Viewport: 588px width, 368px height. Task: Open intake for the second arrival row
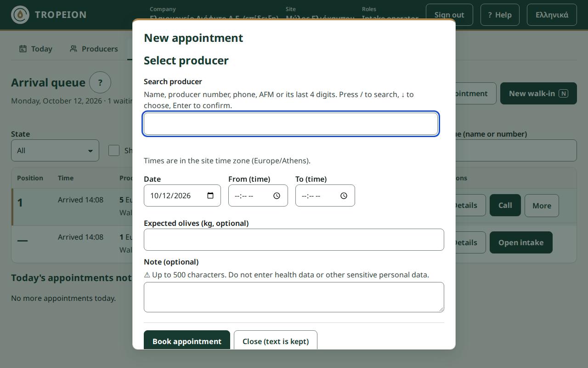[x=521, y=242]
